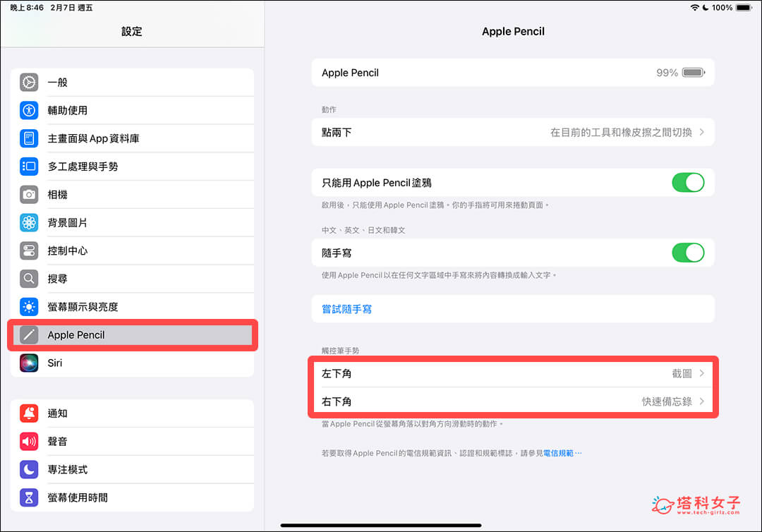The width and height of the screenshot is (762, 532).
Task: Open 背景圖片 settings row
Action: click(x=132, y=222)
